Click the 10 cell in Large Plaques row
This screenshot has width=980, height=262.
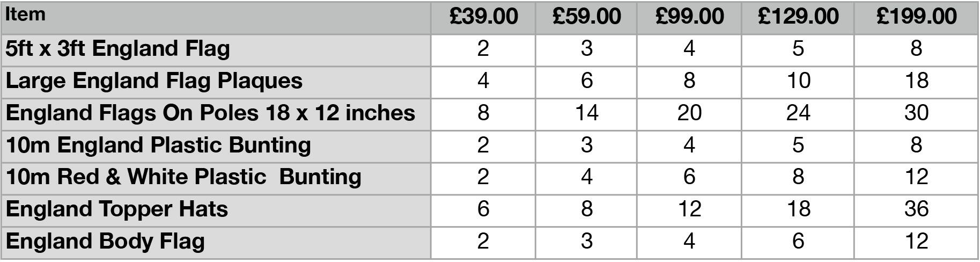point(798,83)
